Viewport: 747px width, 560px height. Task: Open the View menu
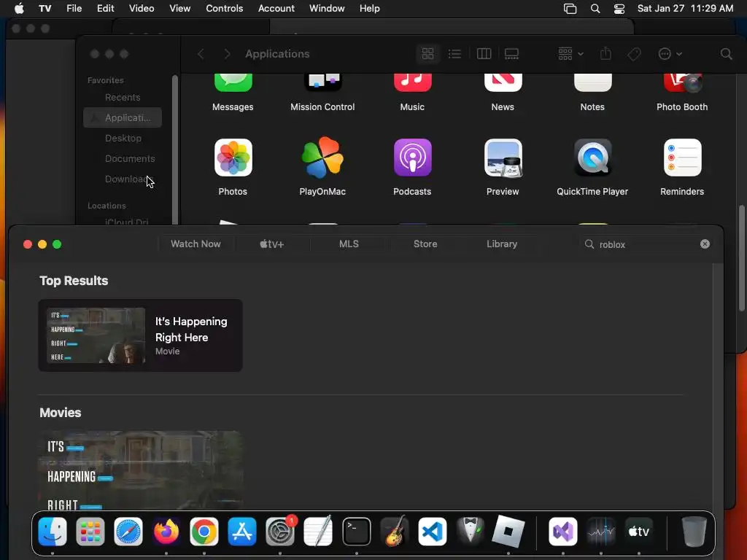(179, 8)
